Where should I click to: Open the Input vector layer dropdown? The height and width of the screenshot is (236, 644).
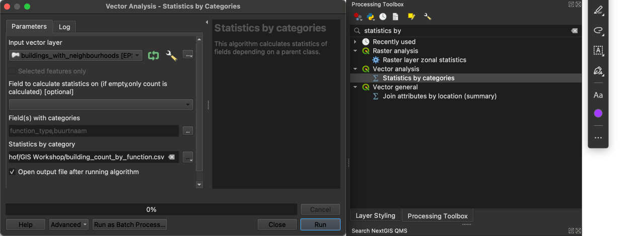(x=75, y=56)
